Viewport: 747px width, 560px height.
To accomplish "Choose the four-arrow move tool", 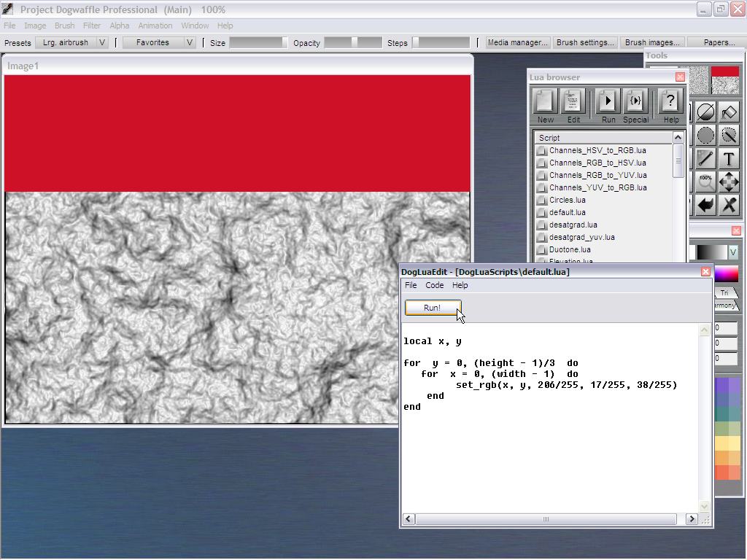I will 729,182.
